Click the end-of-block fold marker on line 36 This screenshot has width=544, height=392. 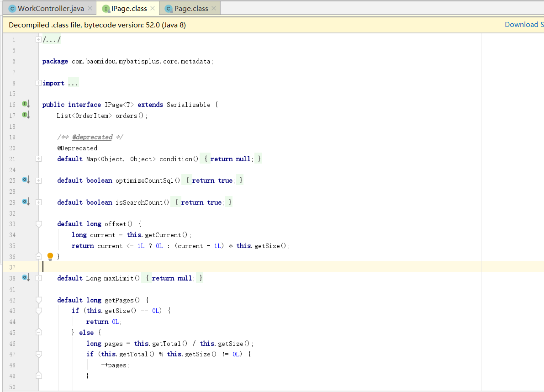coord(38,256)
